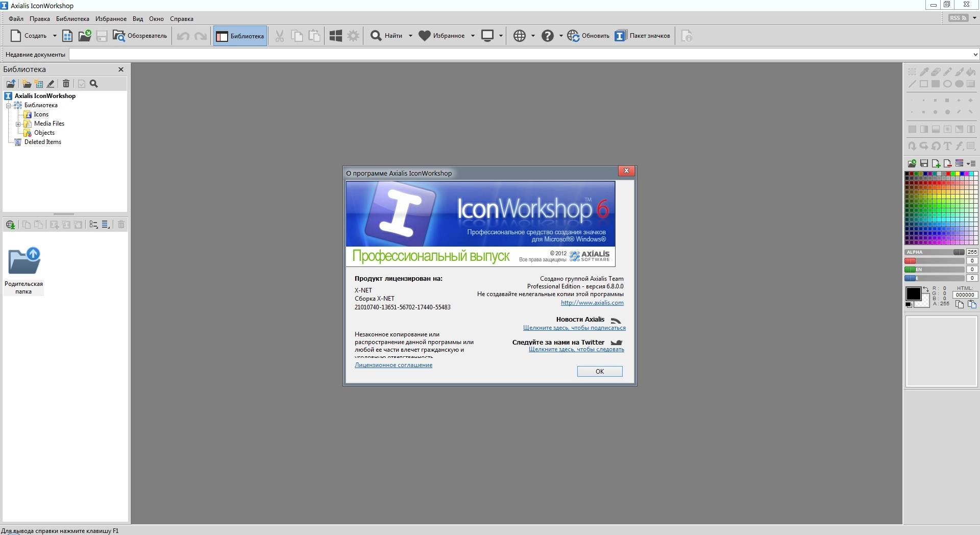Click the globe web toolbar icon
980x535 pixels.
tap(520, 36)
